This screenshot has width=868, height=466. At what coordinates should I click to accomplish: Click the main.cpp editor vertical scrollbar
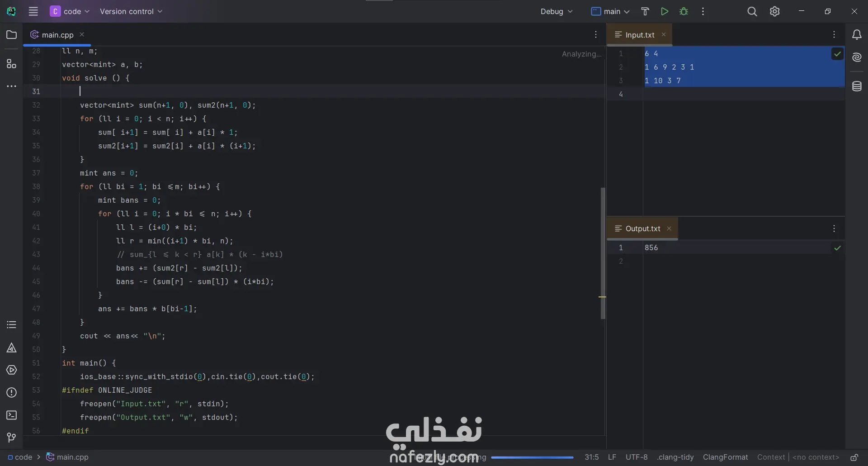pyautogui.click(x=603, y=253)
